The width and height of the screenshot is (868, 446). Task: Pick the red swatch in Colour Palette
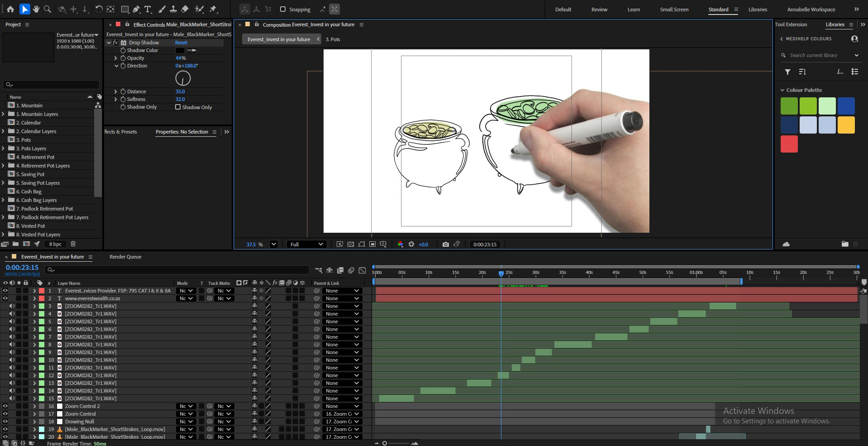[x=789, y=144]
